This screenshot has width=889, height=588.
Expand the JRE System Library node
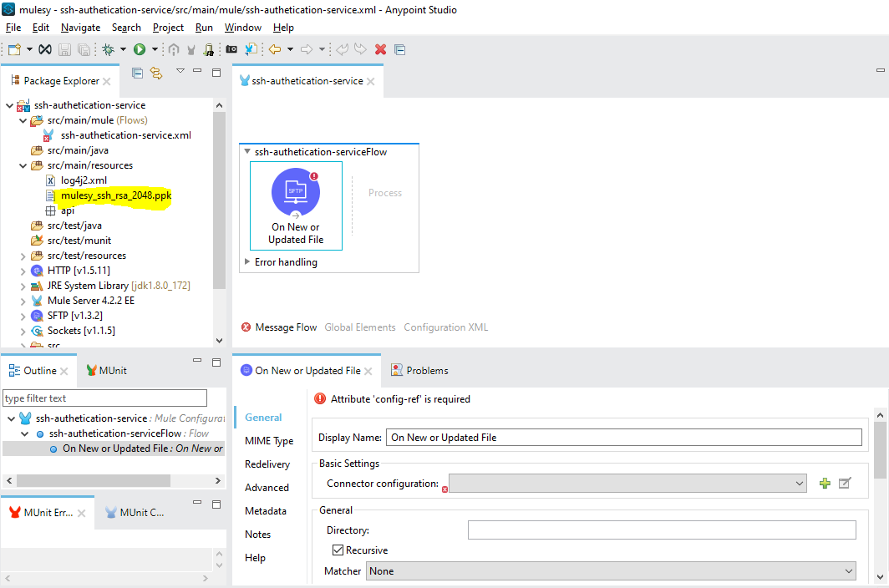click(x=23, y=286)
